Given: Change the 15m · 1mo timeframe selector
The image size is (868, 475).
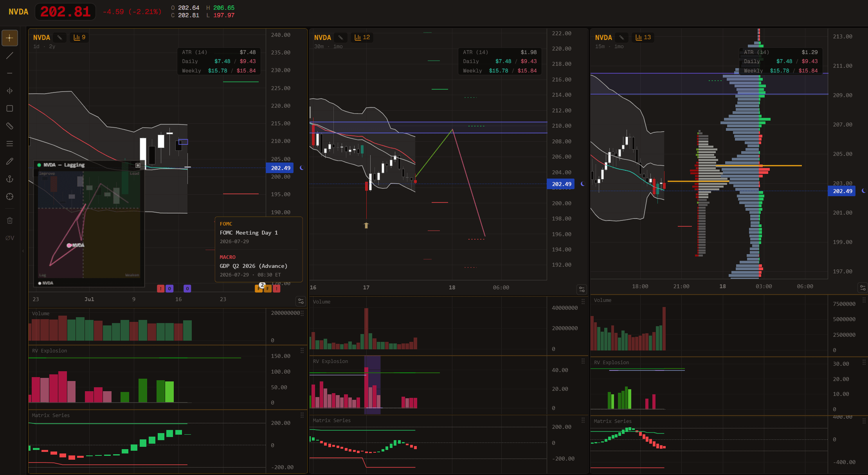Looking at the screenshot, I should pyautogui.click(x=609, y=47).
